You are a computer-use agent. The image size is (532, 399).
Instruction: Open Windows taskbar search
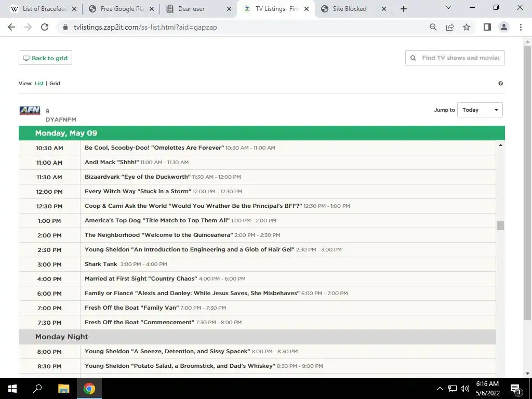tap(37, 389)
